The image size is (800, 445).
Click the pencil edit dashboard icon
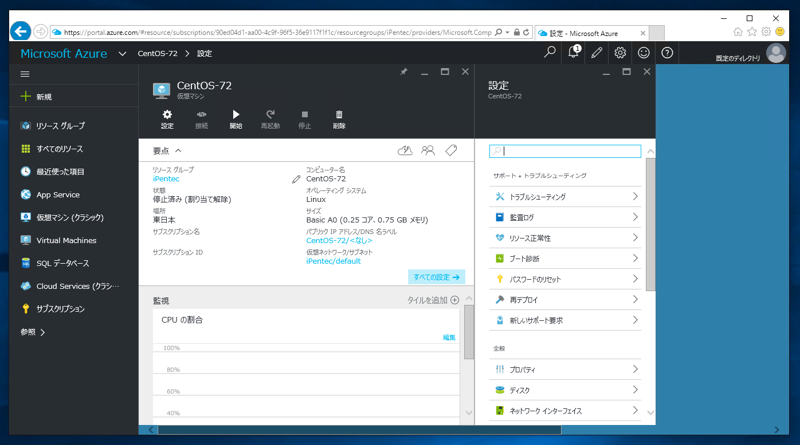coord(596,53)
